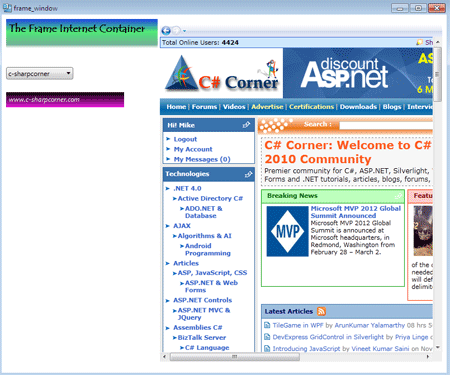Viewport: 450px width, 375px height.
Task: Open Algorithms & AI category
Action: [205, 236]
